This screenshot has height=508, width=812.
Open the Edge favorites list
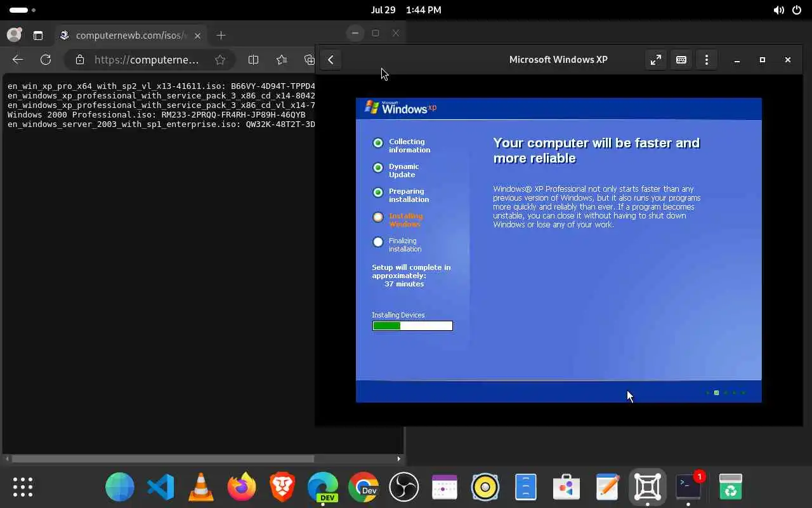(x=282, y=60)
